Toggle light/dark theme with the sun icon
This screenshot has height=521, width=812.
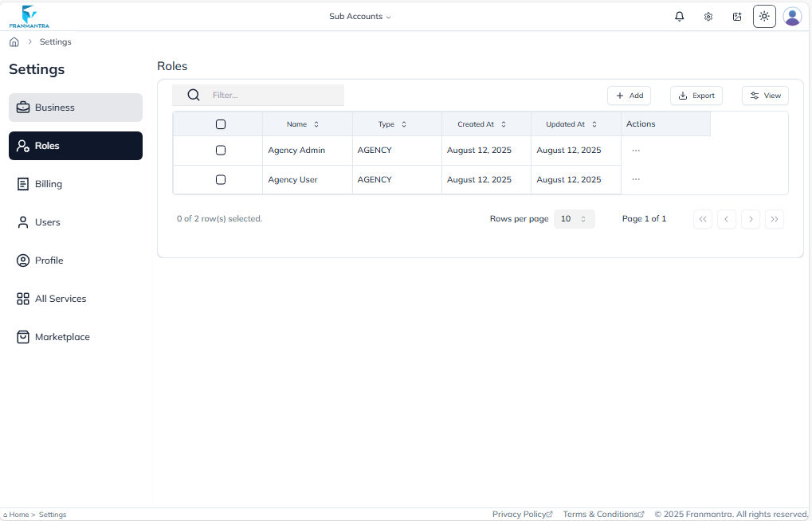coord(763,16)
